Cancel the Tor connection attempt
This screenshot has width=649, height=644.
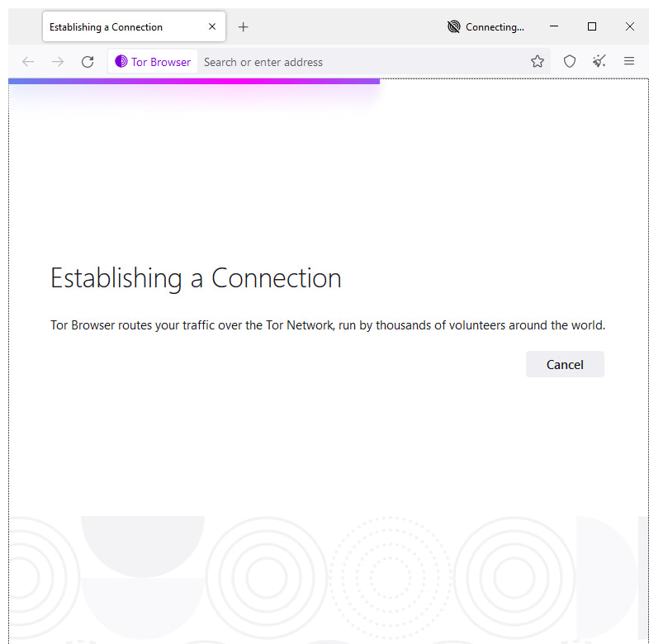tap(565, 364)
